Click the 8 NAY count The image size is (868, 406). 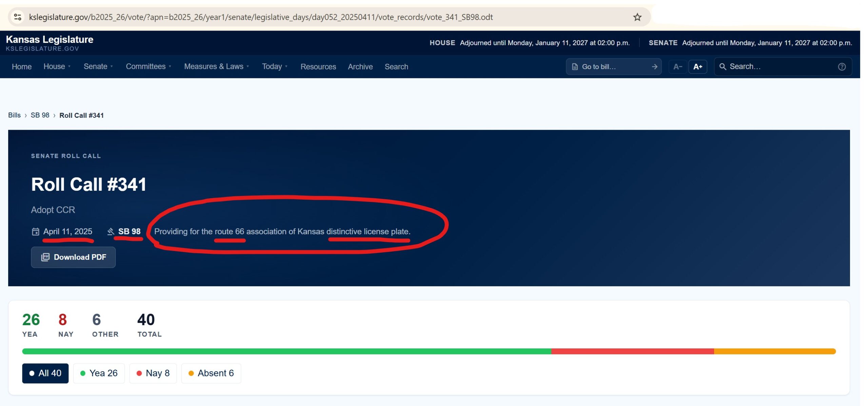tap(66, 325)
